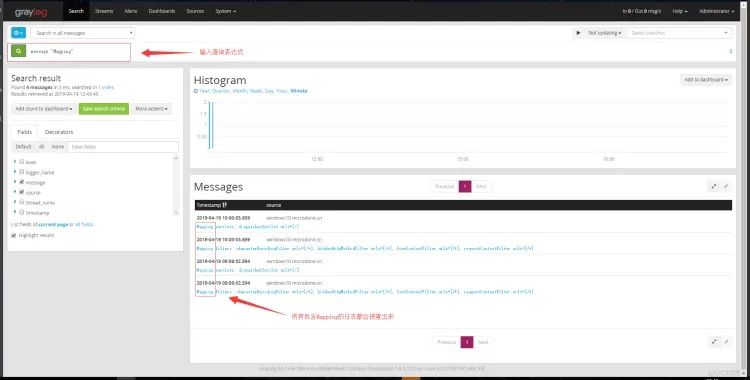Click the Filter fields input
Viewport: 750px width, 380px height.
pos(123,147)
